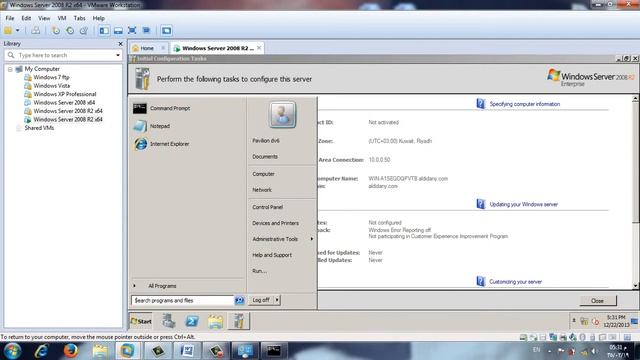Open Control Panel
This screenshot has width=640, height=360.
tap(267, 207)
